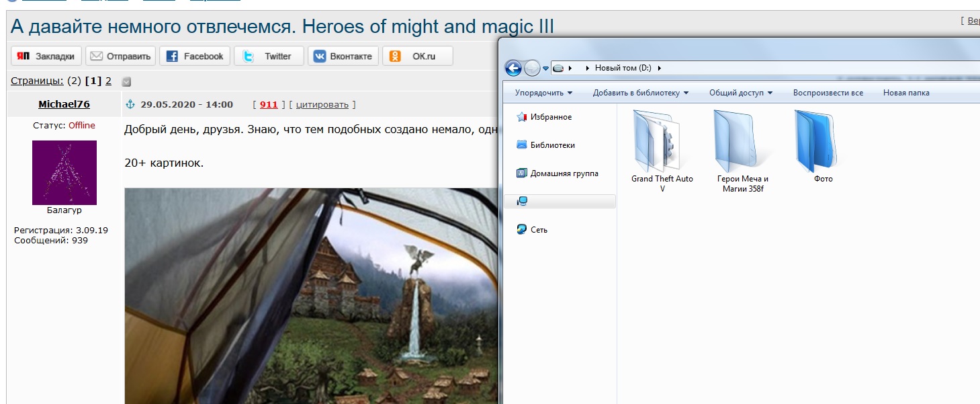This screenshot has width=980, height=404.
Task: Select the Grand Theft Auto V folder
Action: 662,151
